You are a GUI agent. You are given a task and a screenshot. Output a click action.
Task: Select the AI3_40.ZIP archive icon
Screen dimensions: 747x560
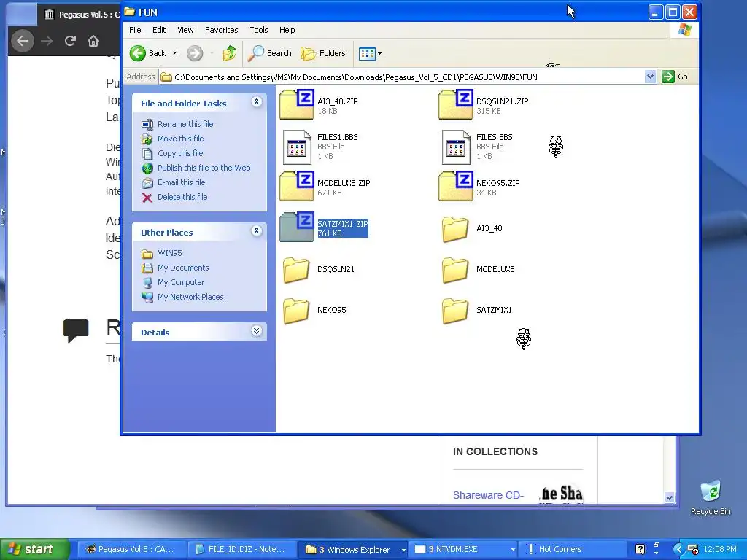[x=296, y=105]
